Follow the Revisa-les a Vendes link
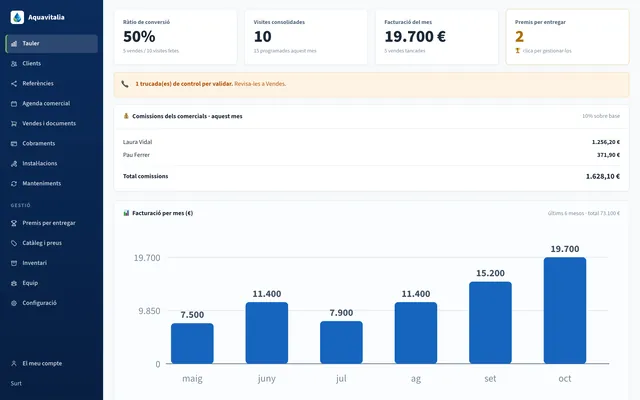The image size is (640, 400). pos(260,84)
